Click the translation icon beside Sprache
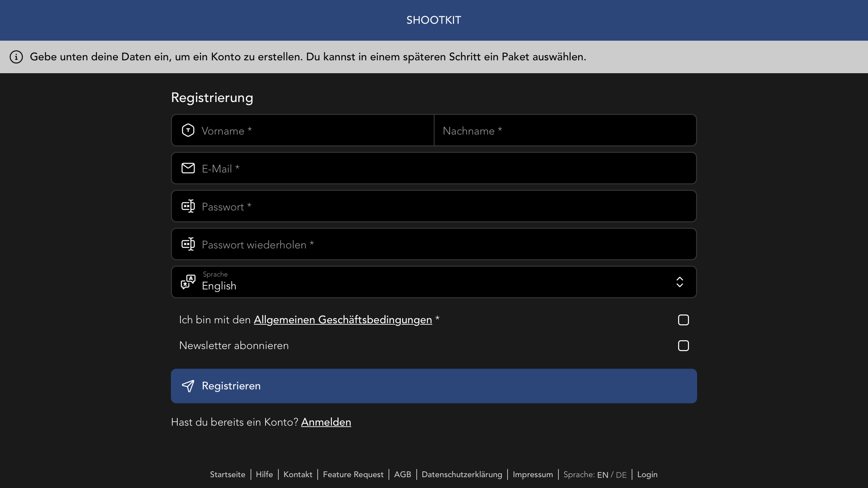The width and height of the screenshot is (868, 488). click(x=188, y=282)
